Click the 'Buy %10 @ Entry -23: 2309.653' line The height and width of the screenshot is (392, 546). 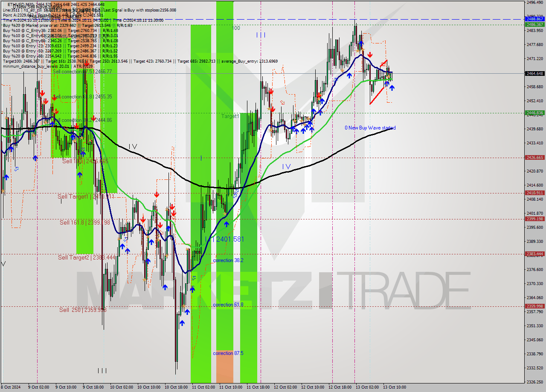click(60, 46)
